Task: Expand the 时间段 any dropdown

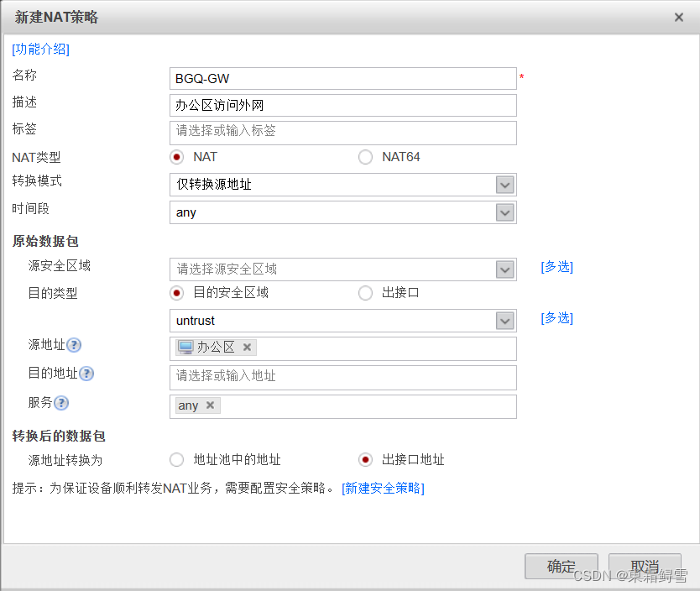Action: click(x=505, y=212)
